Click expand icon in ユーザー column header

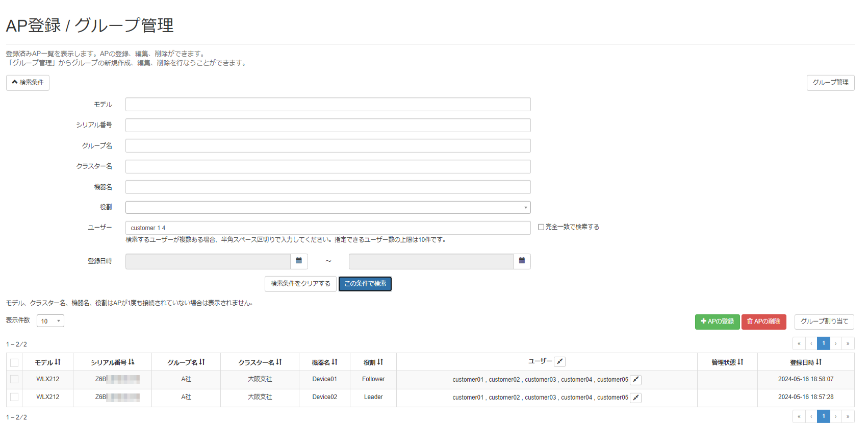pos(559,362)
